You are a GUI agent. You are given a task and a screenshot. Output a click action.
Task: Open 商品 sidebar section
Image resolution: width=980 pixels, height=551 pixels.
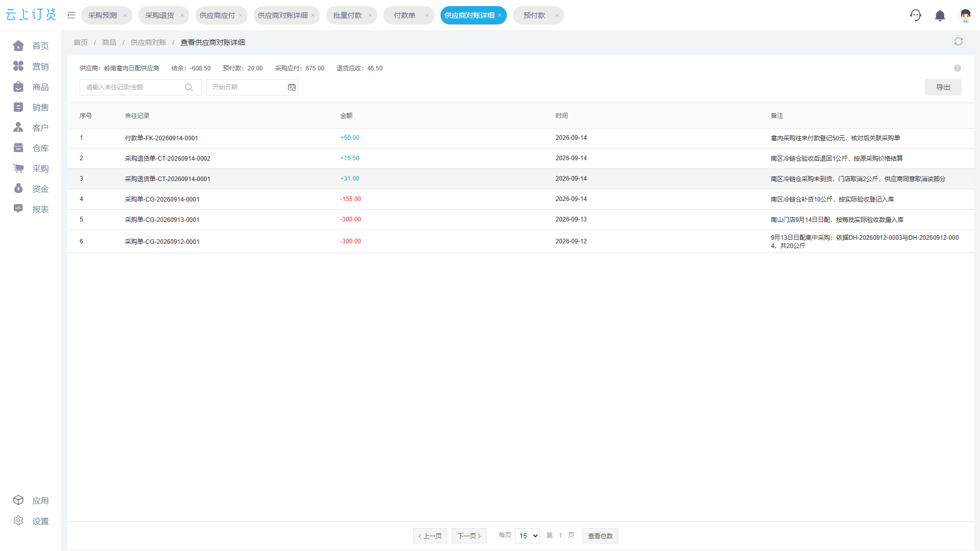point(31,87)
